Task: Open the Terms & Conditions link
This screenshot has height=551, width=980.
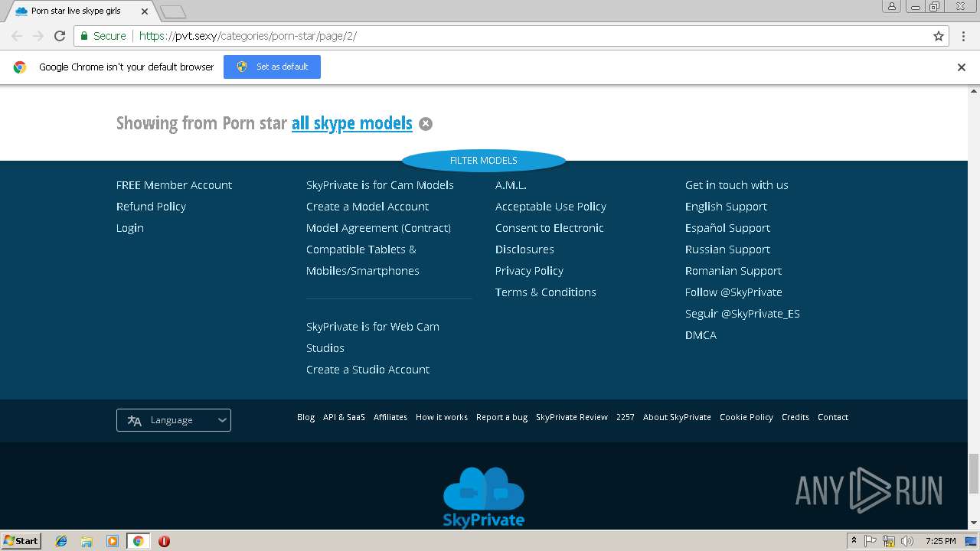Action: [x=546, y=292]
